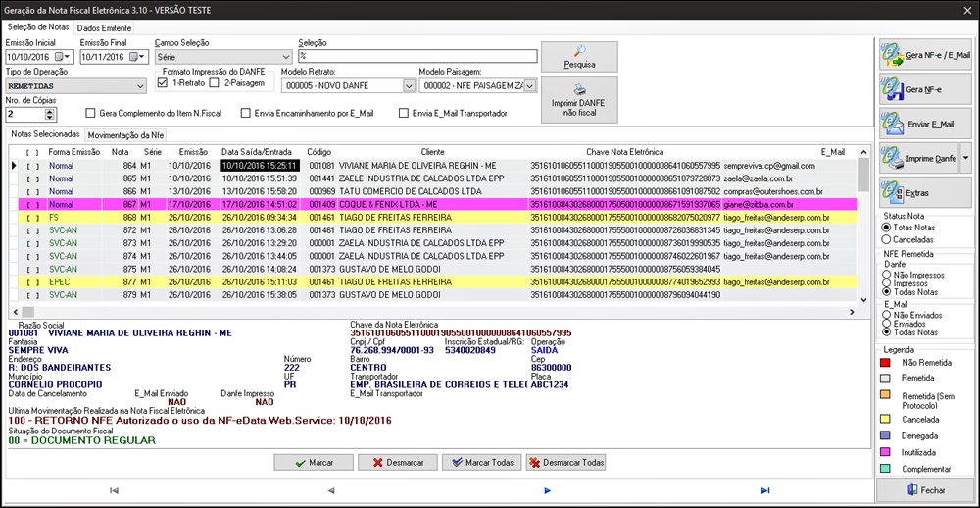
Task: Click the Inutilizada magenta legend swatch
Action: pos(884,452)
